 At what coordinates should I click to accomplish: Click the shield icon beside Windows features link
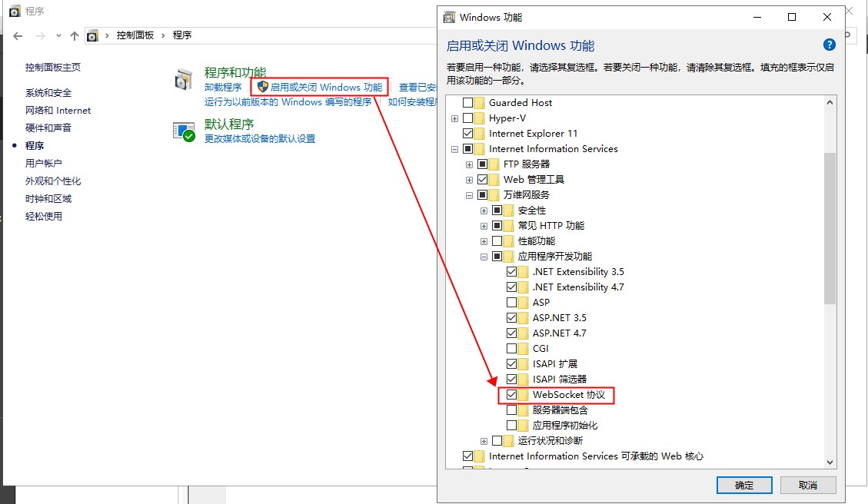pos(262,87)
